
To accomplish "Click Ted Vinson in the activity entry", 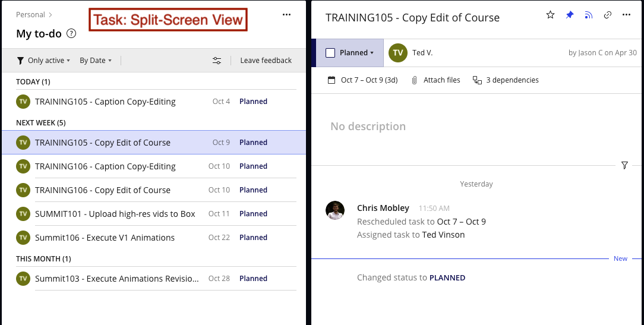I will click(x=443, y=235).
